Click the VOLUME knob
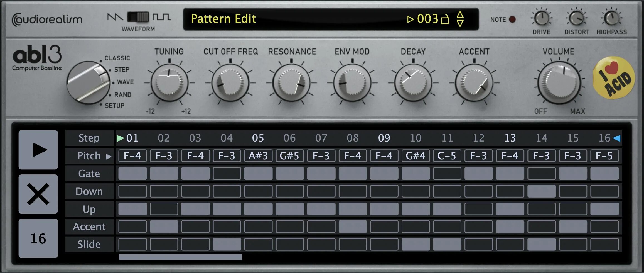The height and width of the screenshot is (273, 644). [x=559, y=83]
